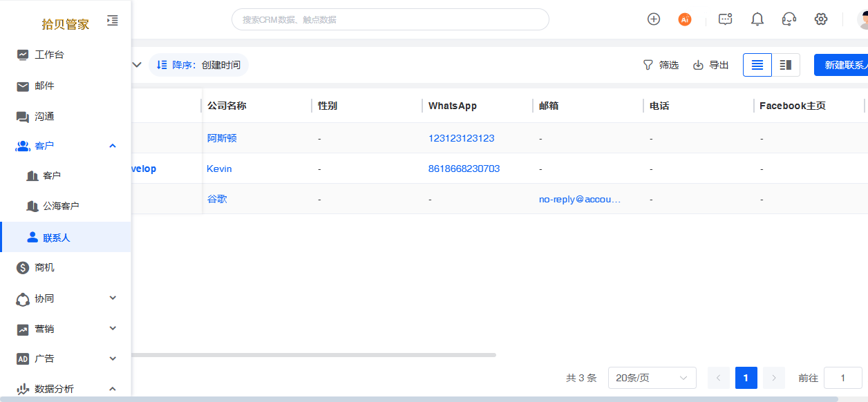Open 邮件 in the sidebar
Screen dimensions: 868x402
coord(66,86)
